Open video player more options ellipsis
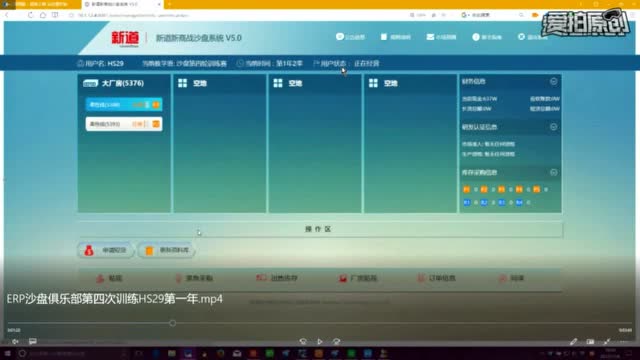Screen dimensions: 640x360 pyautogui.click(x=624, y=341)
